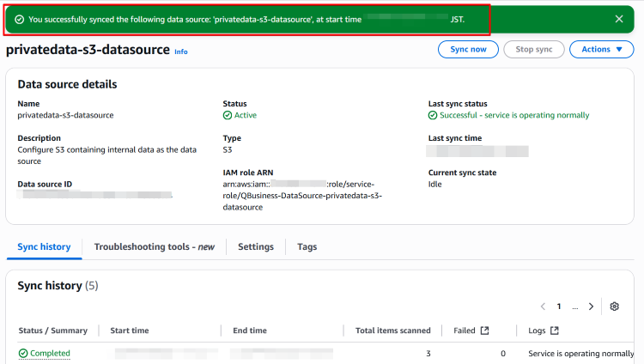Viewport: 644px width, 364px height.
Task: Click the Start time column header
Action: pyautogui.click(x=130, y=331)
